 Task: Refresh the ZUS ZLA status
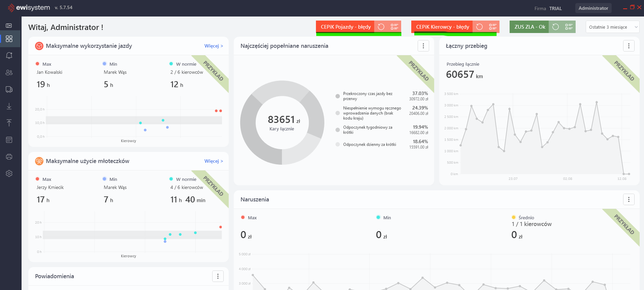555,27
